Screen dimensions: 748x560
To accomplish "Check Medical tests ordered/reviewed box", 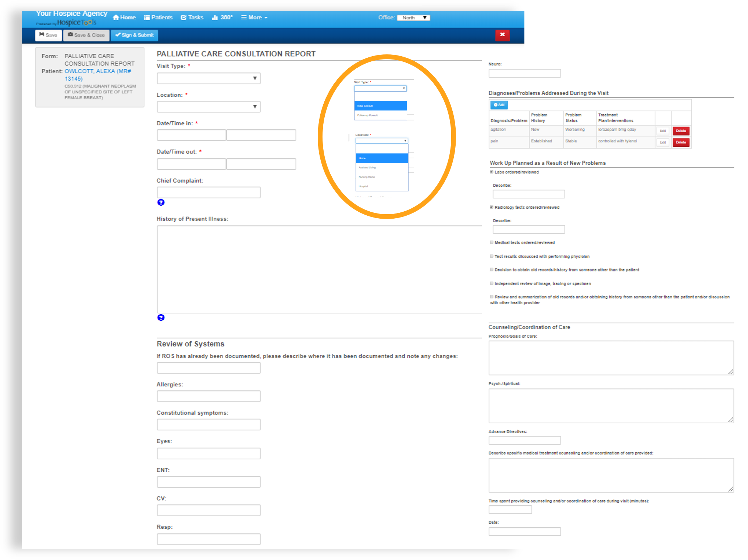I will pyautogui.click(x=492, y=243).
